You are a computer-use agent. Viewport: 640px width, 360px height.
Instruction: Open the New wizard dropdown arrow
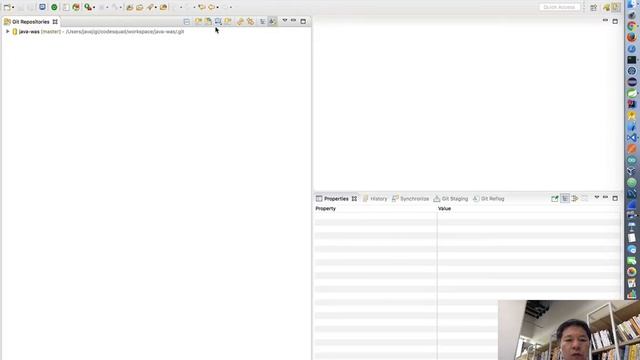coord(13,7)
